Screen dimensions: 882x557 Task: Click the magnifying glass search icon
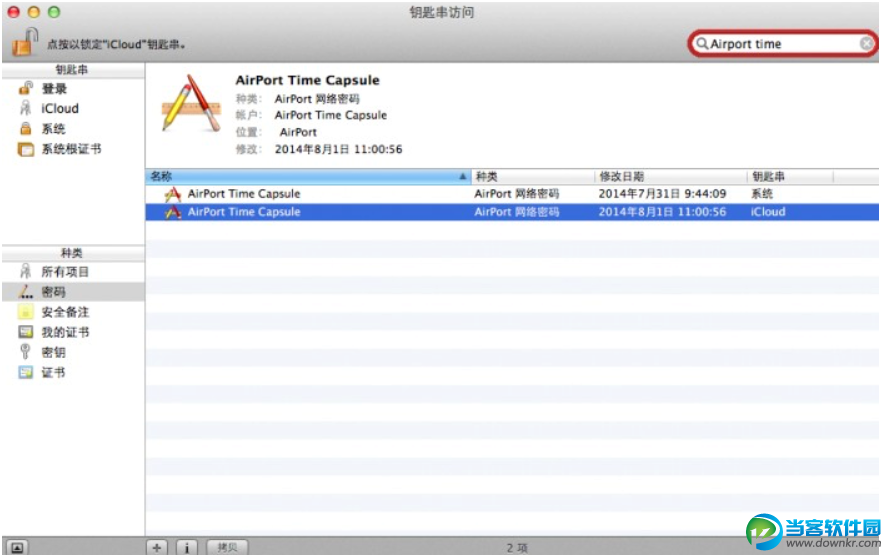pos(701,43)
